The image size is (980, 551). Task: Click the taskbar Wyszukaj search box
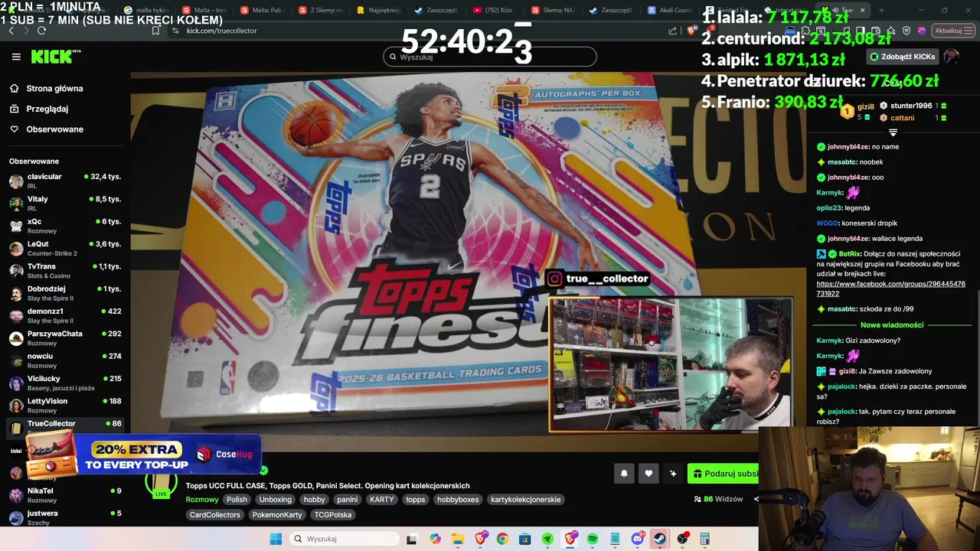point(343,539)
